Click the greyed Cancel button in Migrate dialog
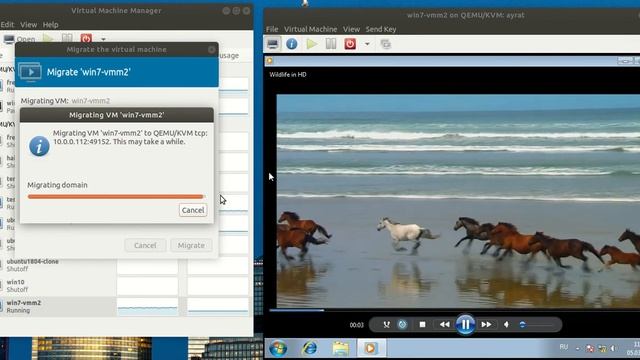 click(x=145, y=245)
